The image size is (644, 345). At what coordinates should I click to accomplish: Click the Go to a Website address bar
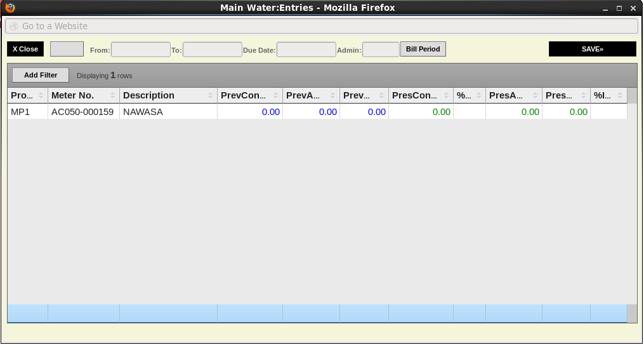(x=321, y=26)
